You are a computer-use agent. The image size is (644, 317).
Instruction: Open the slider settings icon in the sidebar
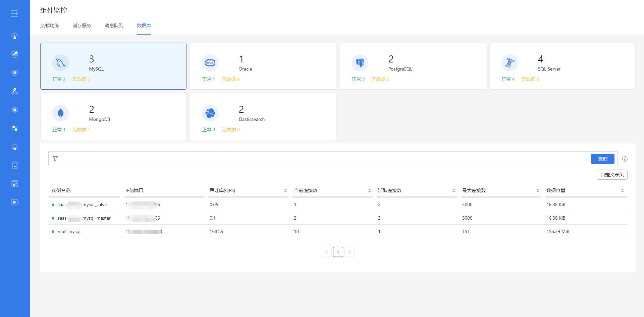click(x=15, y=128)
